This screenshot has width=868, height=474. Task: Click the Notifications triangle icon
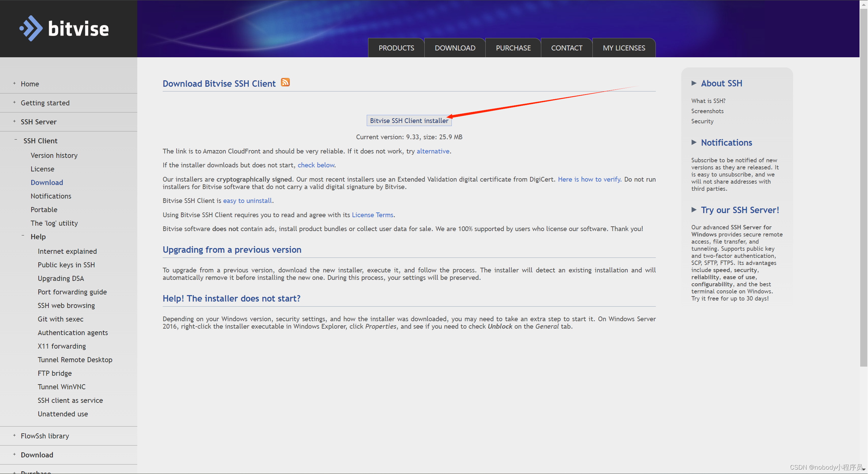coord(694,143)
